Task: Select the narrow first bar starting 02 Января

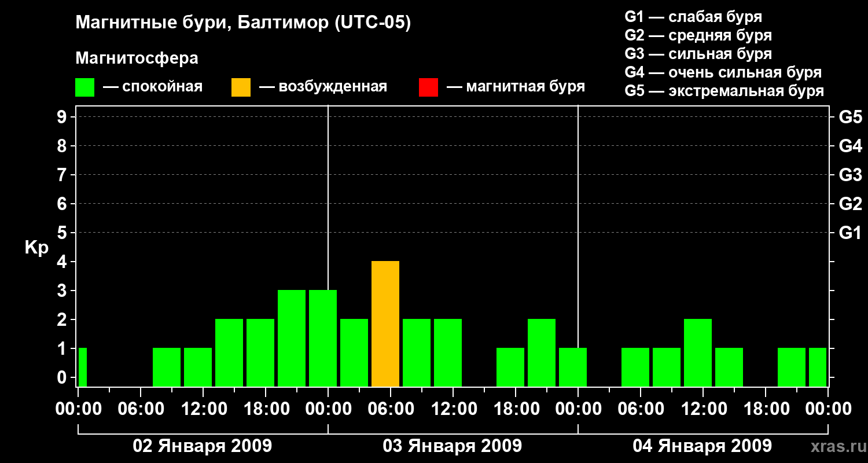Action: [83, 367]
